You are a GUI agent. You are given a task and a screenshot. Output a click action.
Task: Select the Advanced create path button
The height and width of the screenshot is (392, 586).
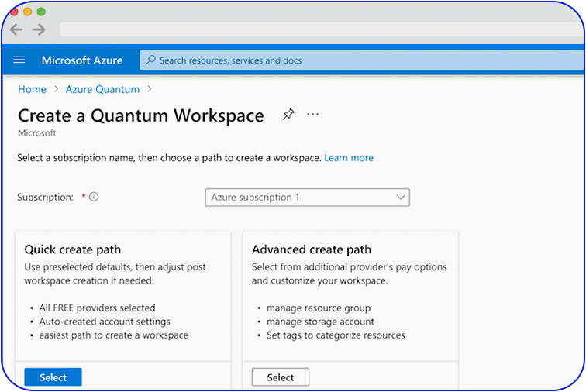coord(281,377)
